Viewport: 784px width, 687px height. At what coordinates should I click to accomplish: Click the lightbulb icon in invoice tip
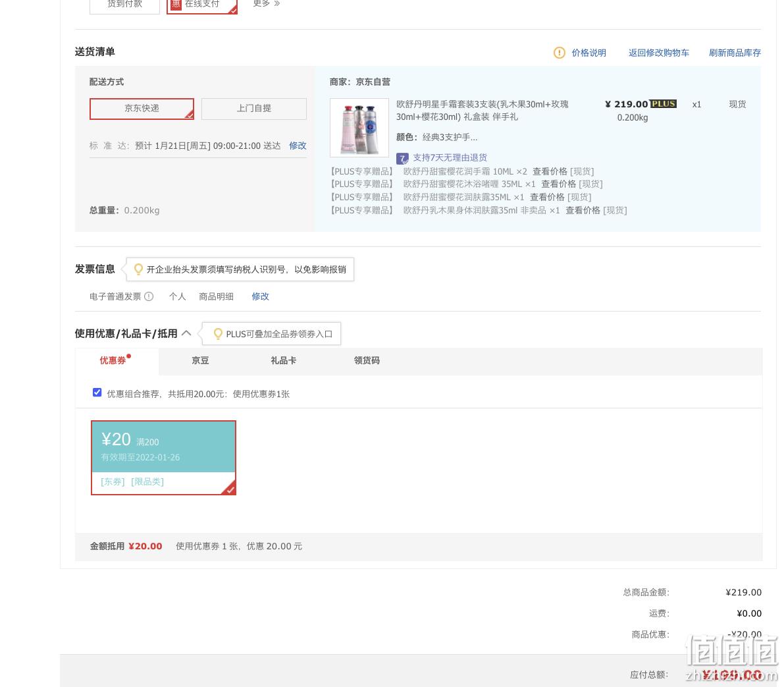point(138,269)
